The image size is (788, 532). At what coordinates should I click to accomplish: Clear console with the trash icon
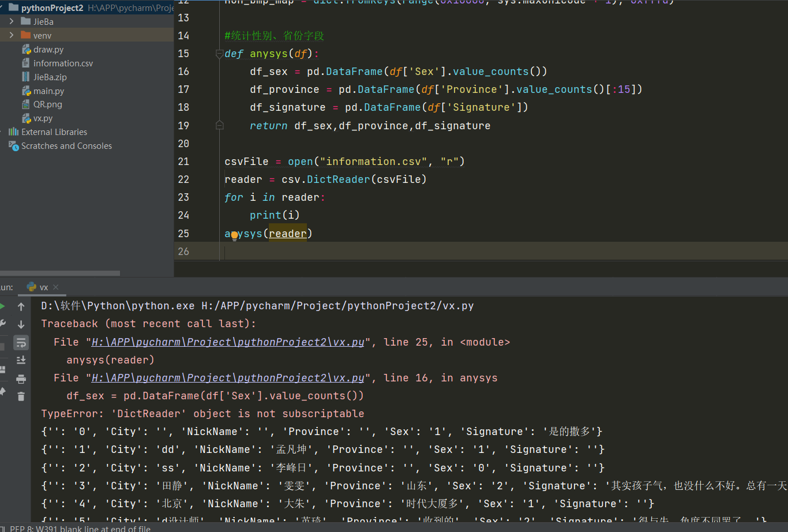coord(21,396)
